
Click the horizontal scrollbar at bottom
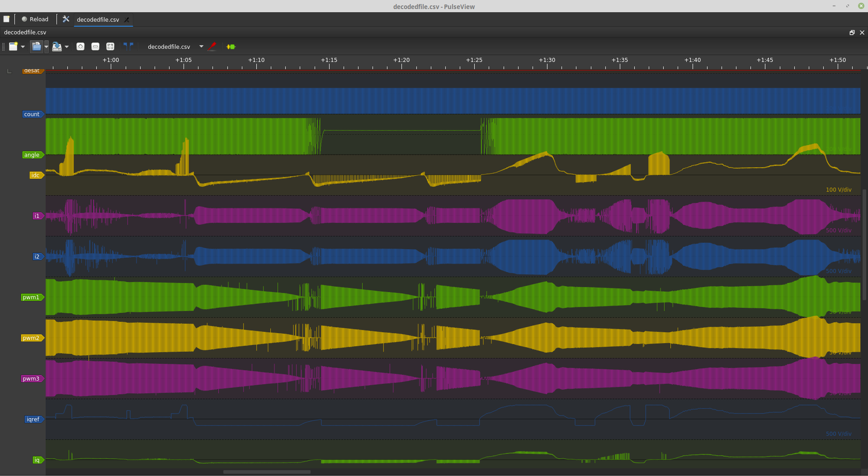[x=267, y=472]
